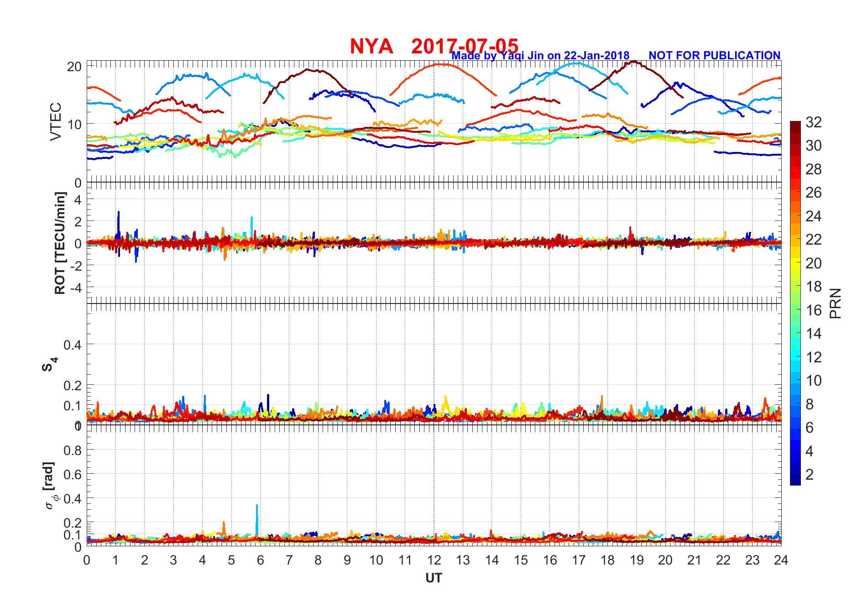Click tick label "15" on the UT axis
Screen dimensions: 868x607
pos(521,560)
